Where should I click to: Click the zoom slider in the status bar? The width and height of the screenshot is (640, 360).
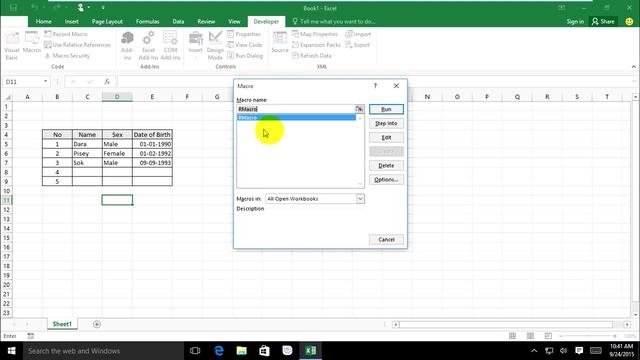click(589, 336)
